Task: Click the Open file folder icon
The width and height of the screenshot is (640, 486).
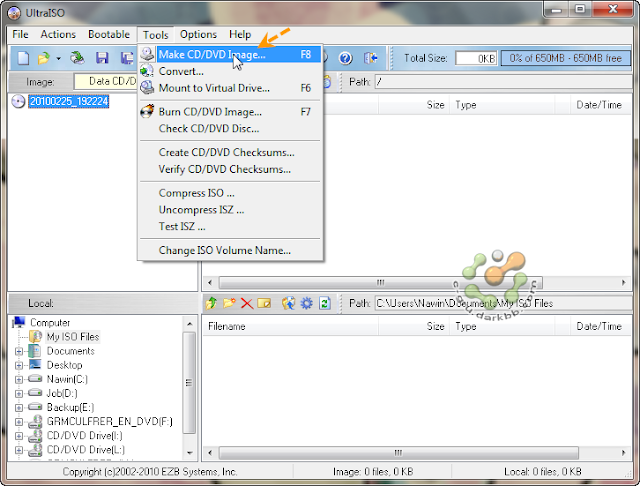Action: tap(44, 58)
